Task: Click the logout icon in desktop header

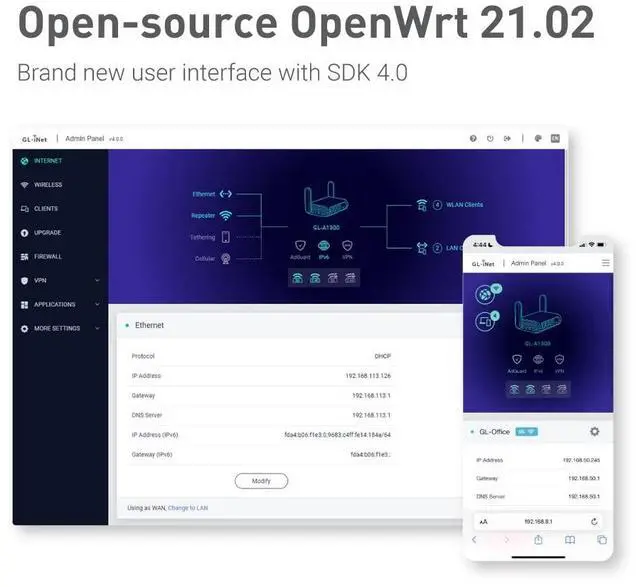Action: coord(507,139)
